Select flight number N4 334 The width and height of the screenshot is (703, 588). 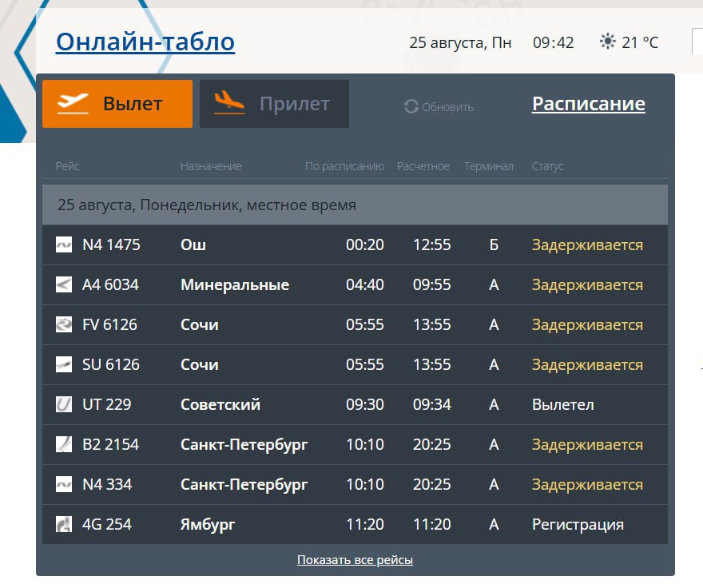[x=107, y=484]
